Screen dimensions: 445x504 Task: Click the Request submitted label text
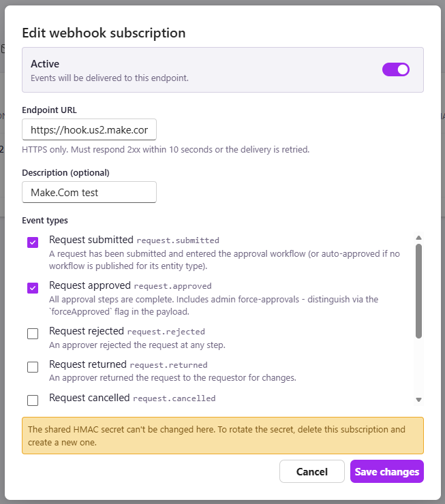click(91, 240)
